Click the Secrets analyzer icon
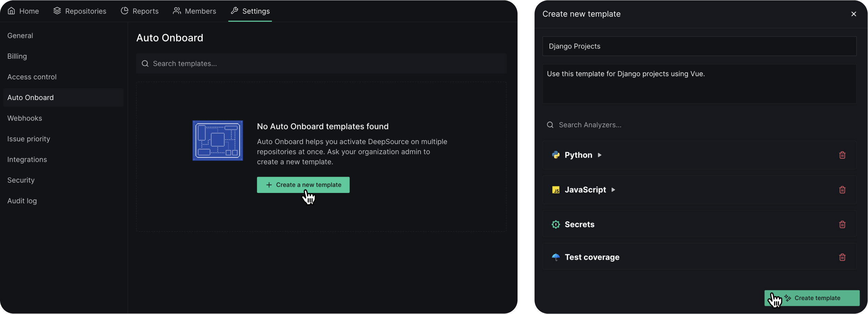 point(556,224)
